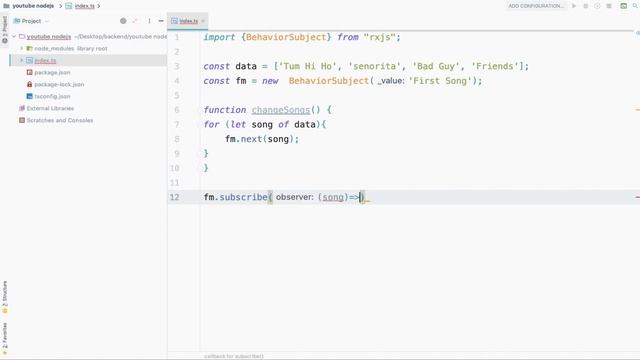Click breadcrumb chevron after youtube nodejs
640x360 pixels.
click(60, 6)
